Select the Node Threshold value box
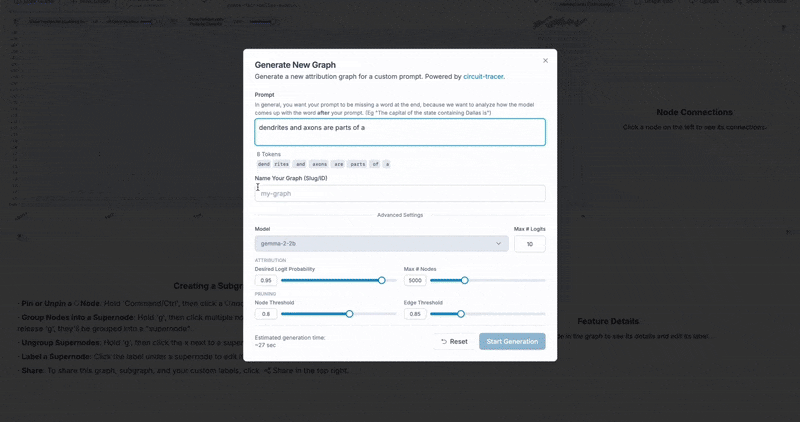This screenshot has height=422, width=800. [x=266, y=314]
